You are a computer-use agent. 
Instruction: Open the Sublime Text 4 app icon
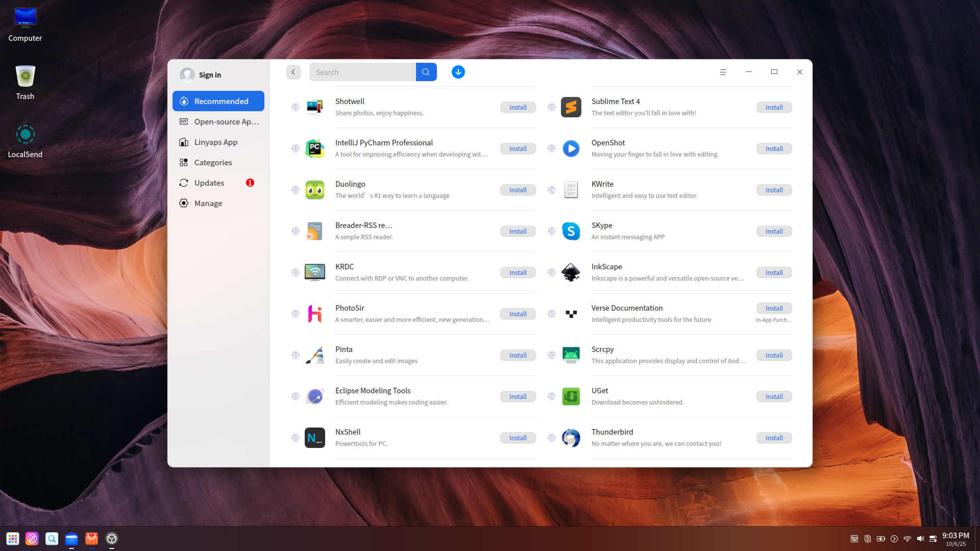tap(571, 107)
